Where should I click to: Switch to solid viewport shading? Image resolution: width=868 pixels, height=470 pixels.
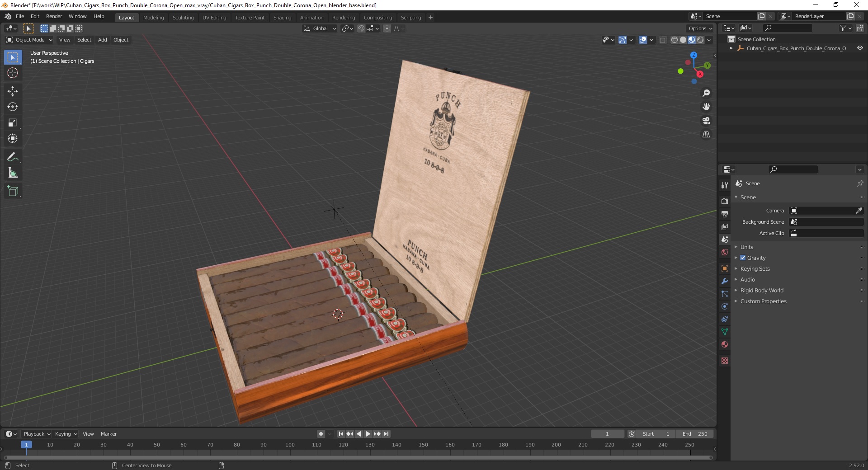point(683,40)
